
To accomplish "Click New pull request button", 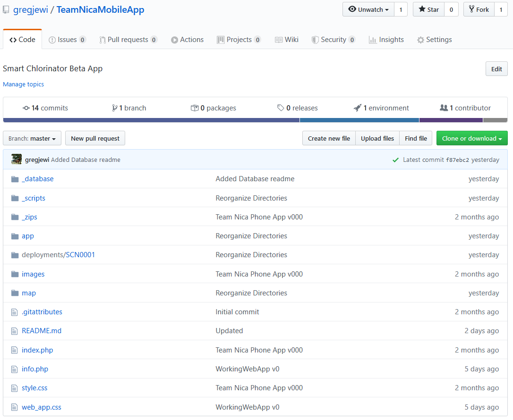I will [95, 138].
